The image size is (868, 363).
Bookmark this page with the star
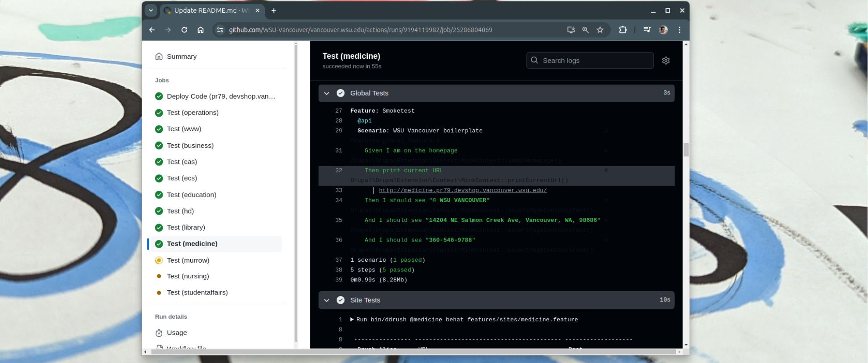click(x=600, y=30)
